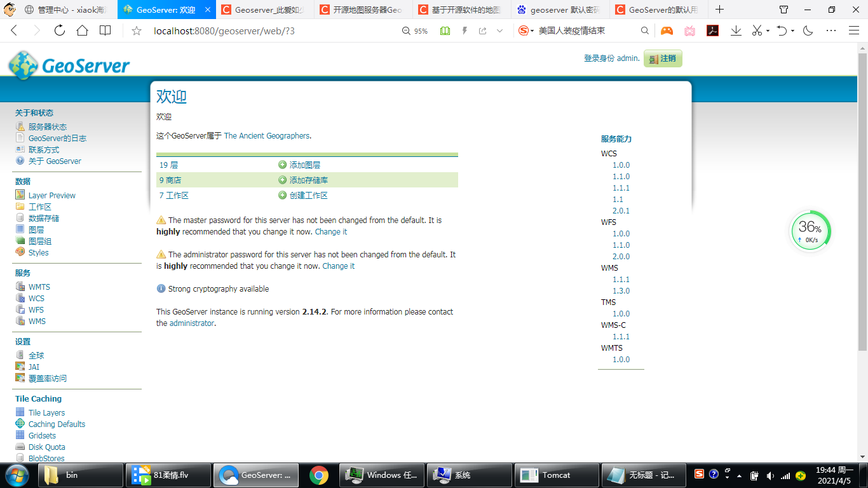The height and width of the screenshot is (488, 868).
Task: Open 数据存储 data stores
Action: (x=43, y=219)
